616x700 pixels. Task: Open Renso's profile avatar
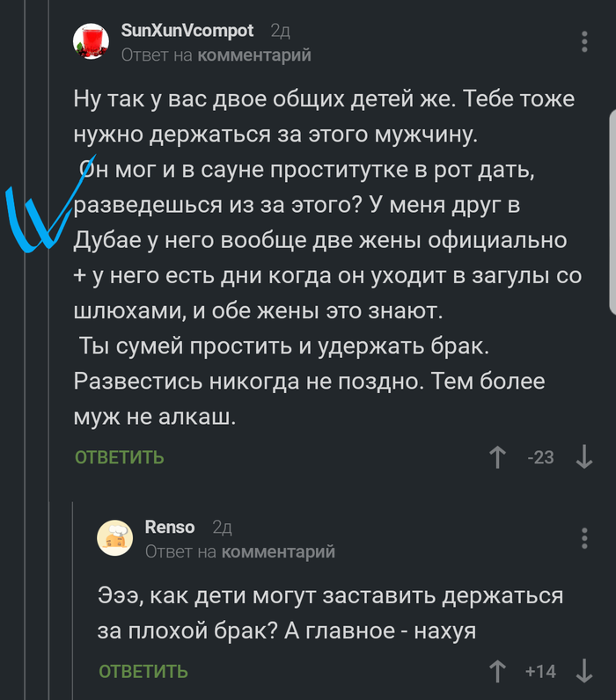coord(115,539)
